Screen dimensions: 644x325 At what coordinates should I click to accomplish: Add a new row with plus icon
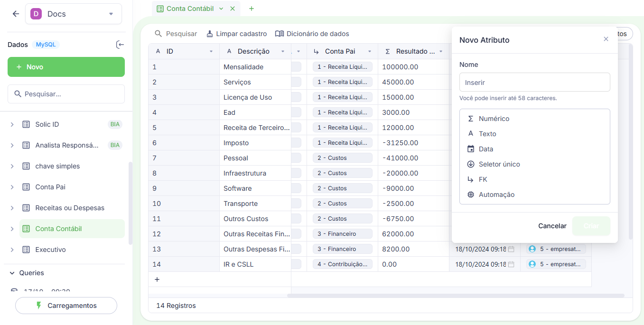pos(157,279)
